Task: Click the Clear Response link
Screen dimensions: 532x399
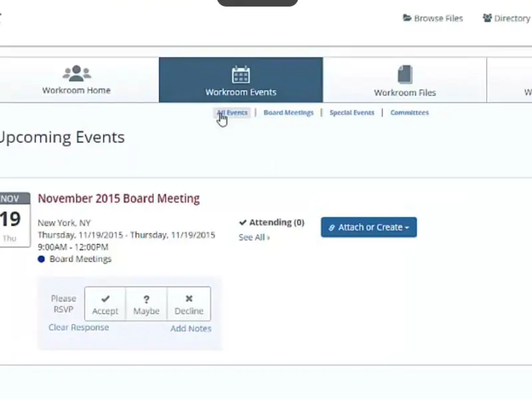Action: click(x=78, y=328)
